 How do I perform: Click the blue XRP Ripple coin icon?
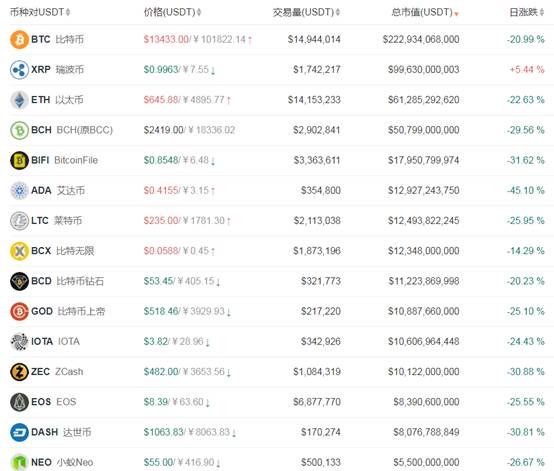pos(19,70)
